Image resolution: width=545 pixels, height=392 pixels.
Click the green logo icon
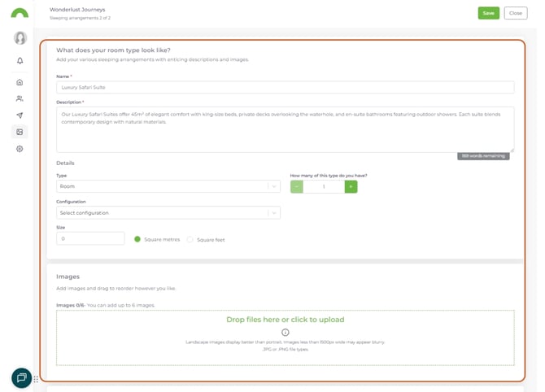[20, 13]
